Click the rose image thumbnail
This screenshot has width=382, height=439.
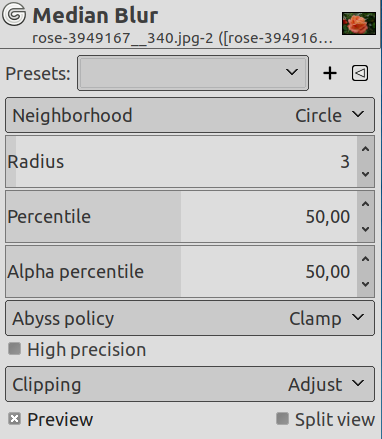[x=359, y=23]
